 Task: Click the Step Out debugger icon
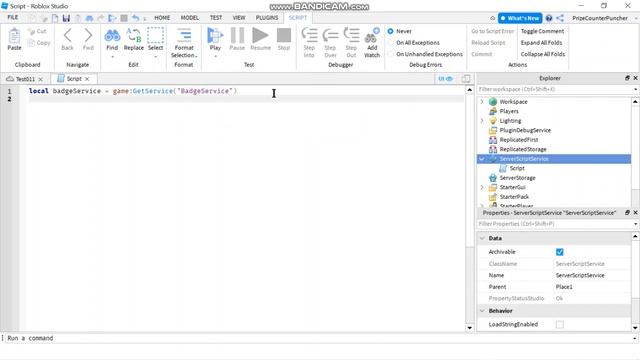coord(351,36)
